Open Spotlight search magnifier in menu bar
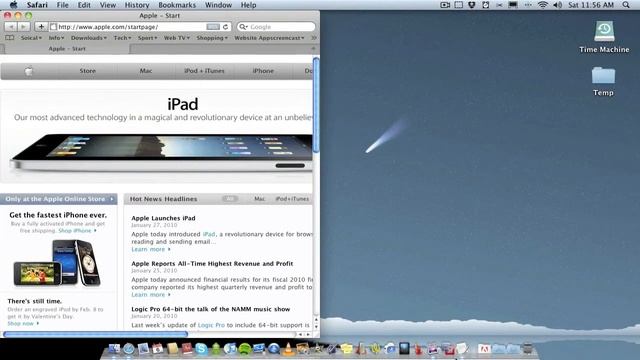Viewport: 640px width, 360px height. [626, 5]
